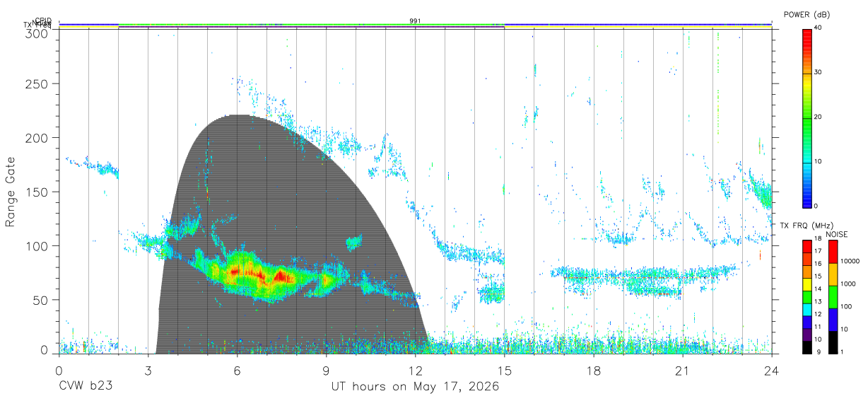Click the '1' label at NOISE legend bottom
Image resolution: width=868 pixels, height=401 pixels.
[x=841, y=352]
